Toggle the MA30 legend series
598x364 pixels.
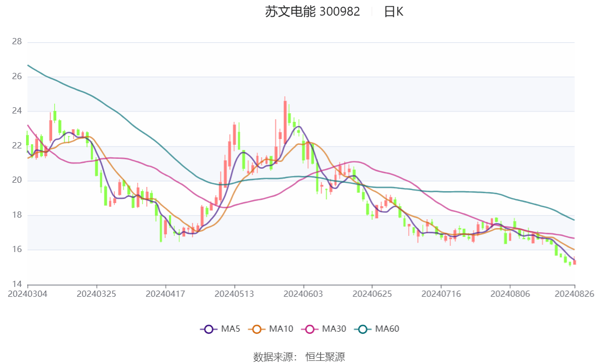pos(324,329)
